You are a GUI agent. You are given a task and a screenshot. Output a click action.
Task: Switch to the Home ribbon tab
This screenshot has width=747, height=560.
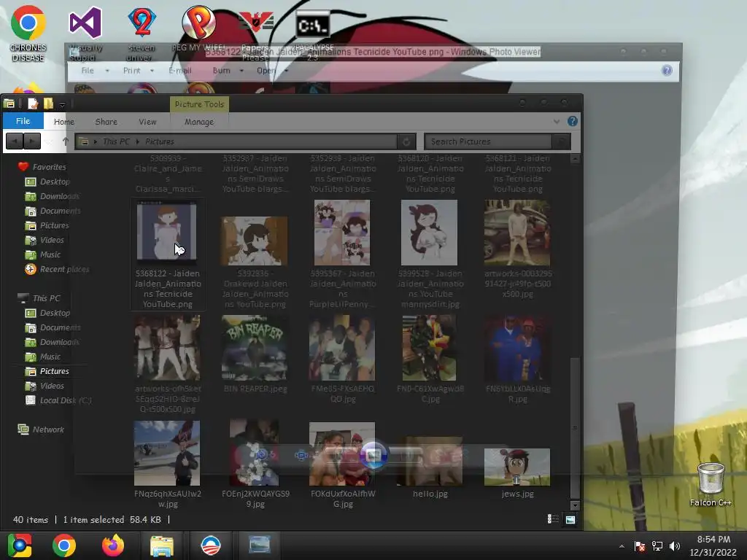pyautogui.click(x=64, y=122)
